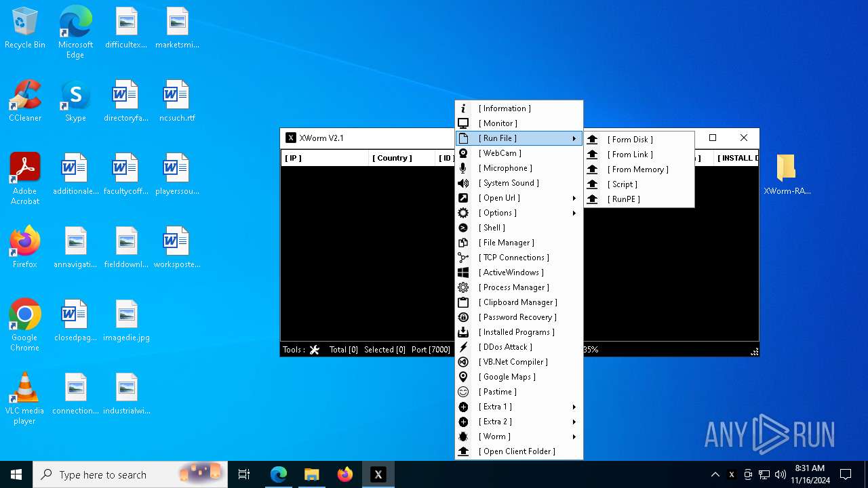Click the ActiveWindows icon
868x488 pixels.
coord(463,272)
